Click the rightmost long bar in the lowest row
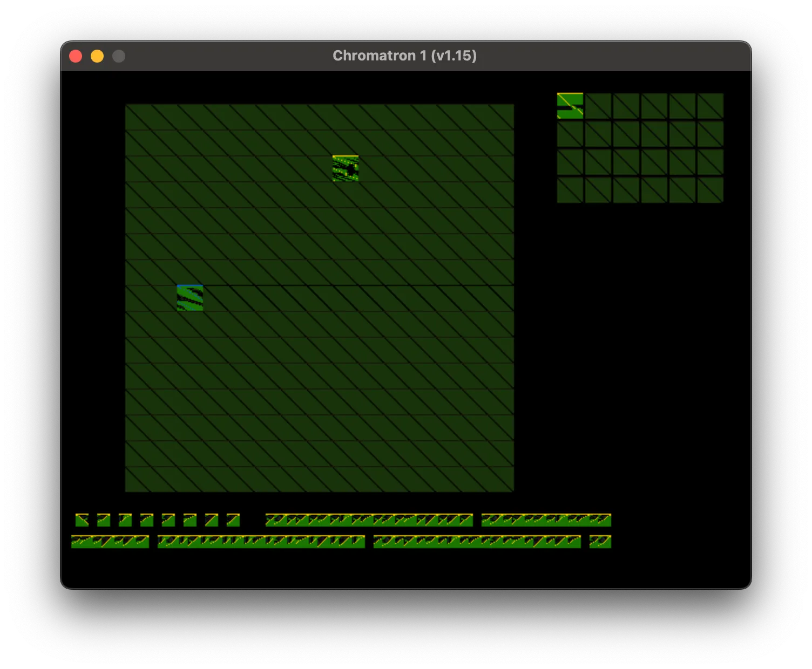Image resolution: width=812 pixels, height=669 pixels. pyautogui.click(x=477, y=541)
